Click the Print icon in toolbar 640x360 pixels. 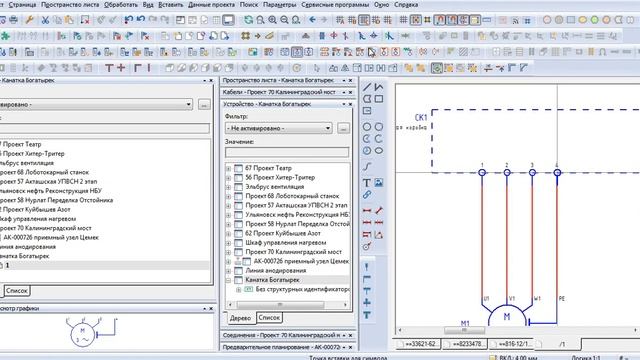[x=13, y=20]
